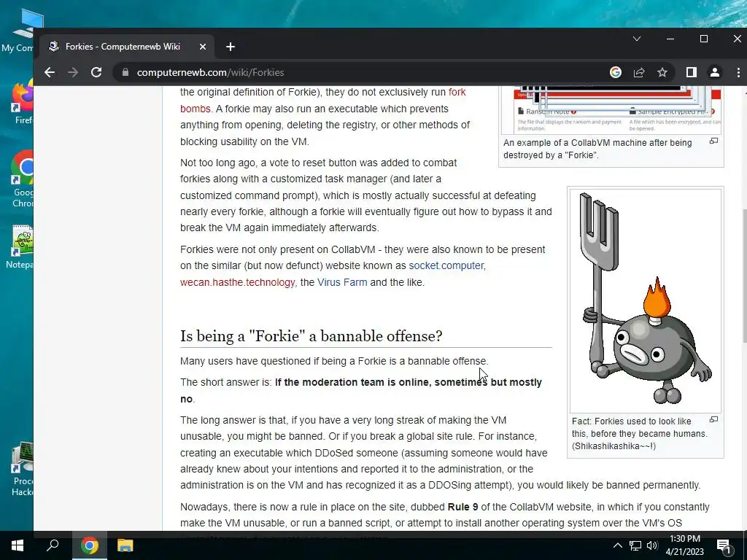747x560 pixels.
Task: Enlarge the CollabVM destroyed machine thumbnail
Action: coord(713,141)
